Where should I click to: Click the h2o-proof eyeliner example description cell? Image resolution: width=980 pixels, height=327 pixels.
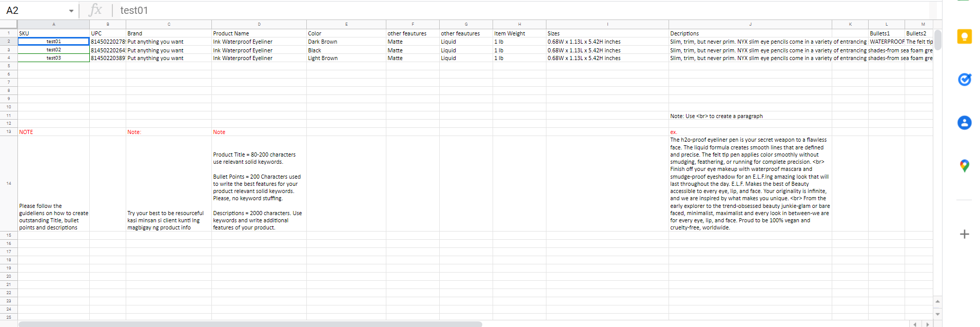750,184
